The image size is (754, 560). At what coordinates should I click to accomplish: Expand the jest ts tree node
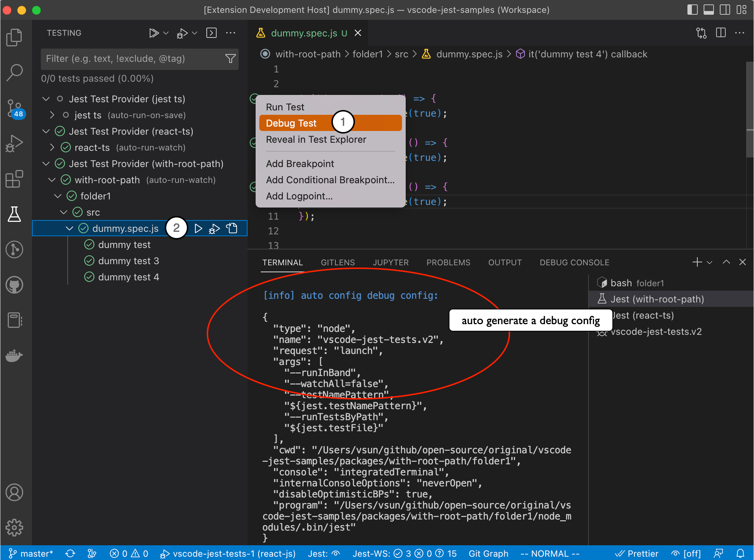tap(52, 115)
